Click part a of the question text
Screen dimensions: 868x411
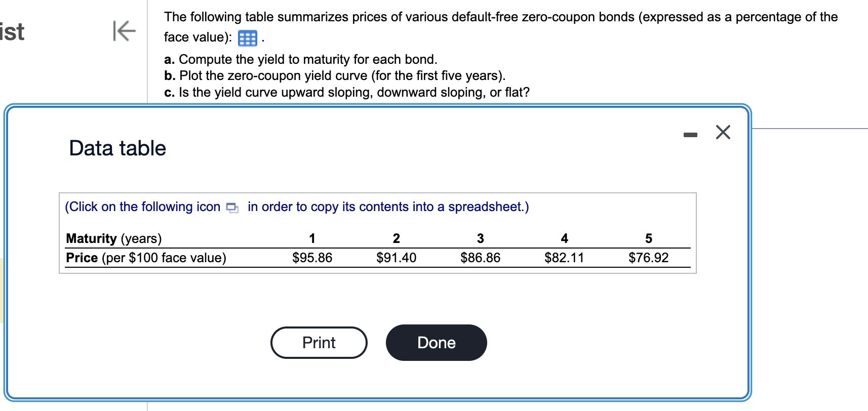(x=301, y=59)
